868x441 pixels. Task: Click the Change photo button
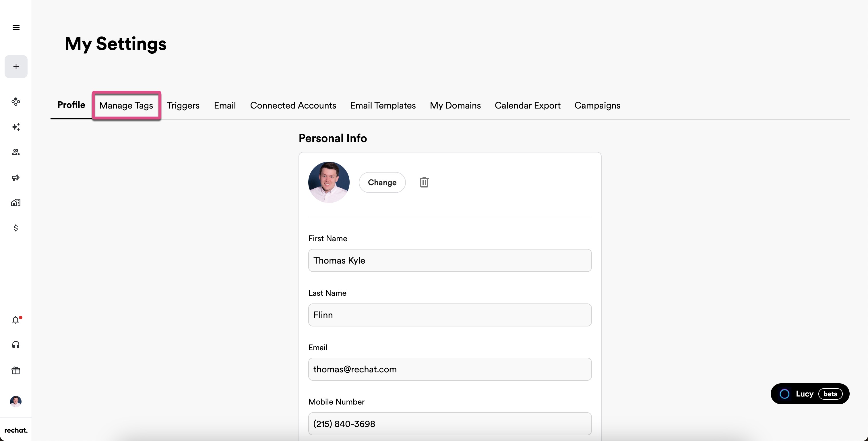(x=382, y=182)
